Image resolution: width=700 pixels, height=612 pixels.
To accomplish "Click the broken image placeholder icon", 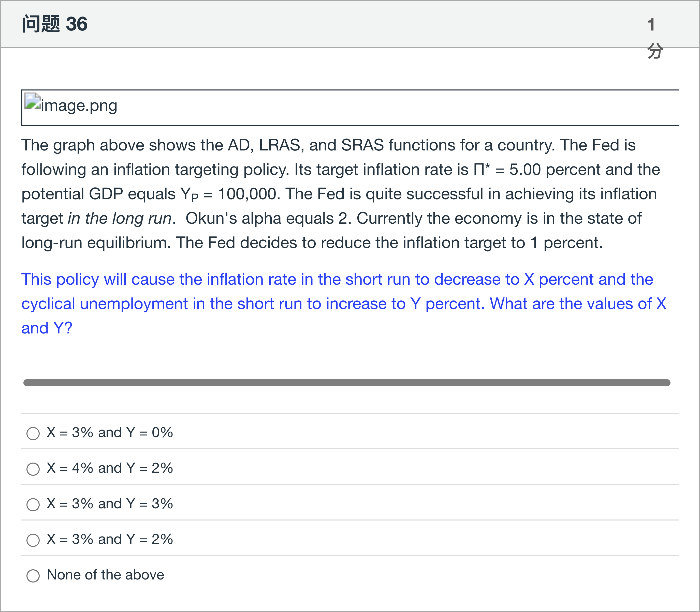I will pyautogui.click(x=33, y=102).
